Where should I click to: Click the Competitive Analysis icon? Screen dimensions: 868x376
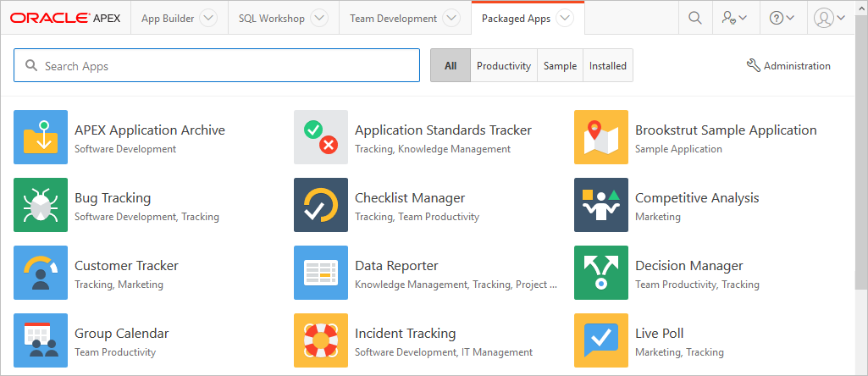point(601,205)
